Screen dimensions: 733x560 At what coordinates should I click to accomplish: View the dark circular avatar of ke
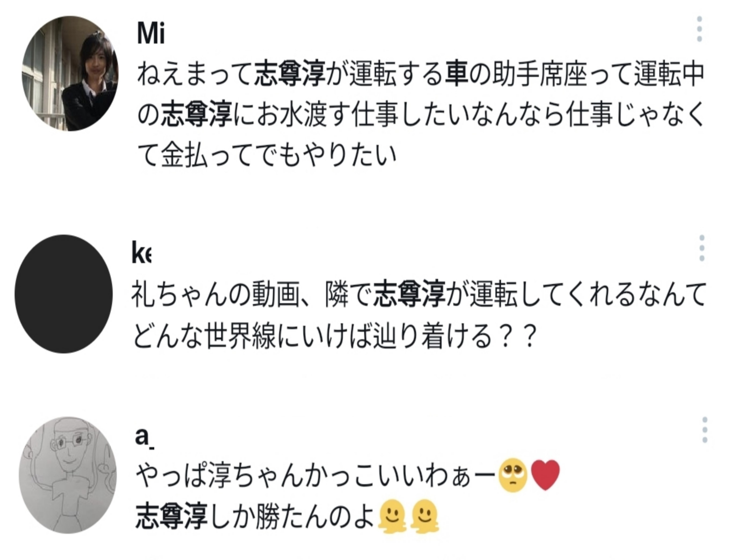tap(64, 294)
